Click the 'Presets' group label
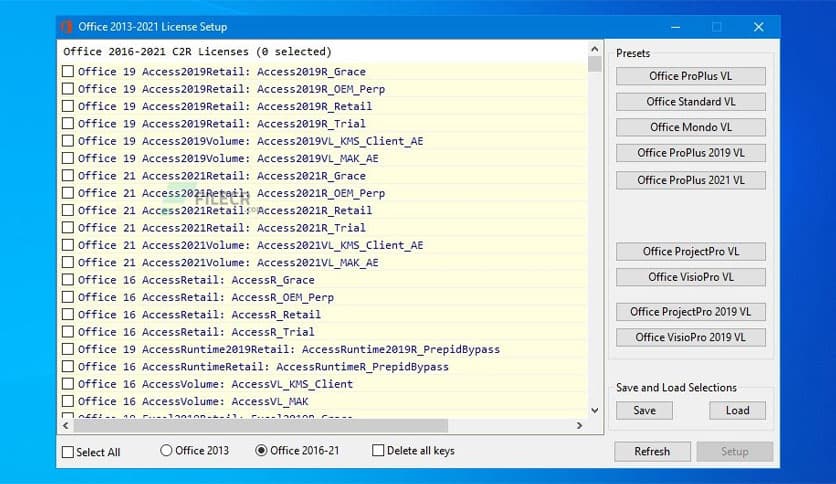The height and width of the screenshot is (484, 836). (x=633, y=53)
